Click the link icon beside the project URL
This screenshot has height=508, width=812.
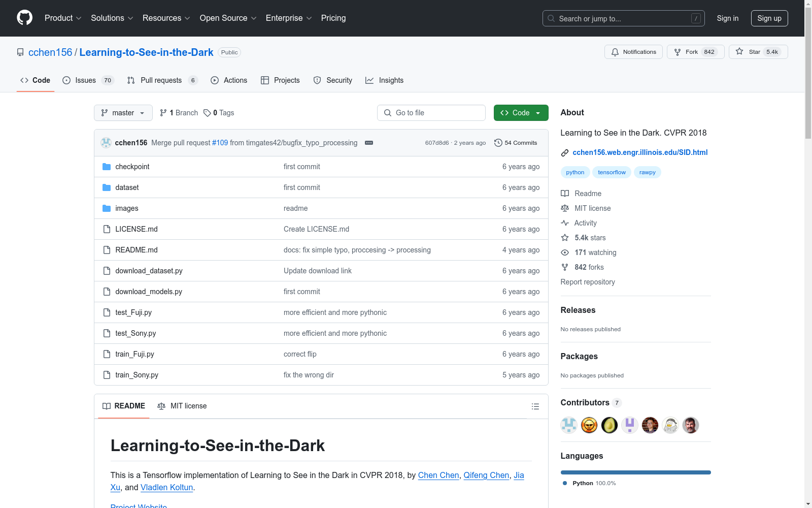click(x=564, y=153)
